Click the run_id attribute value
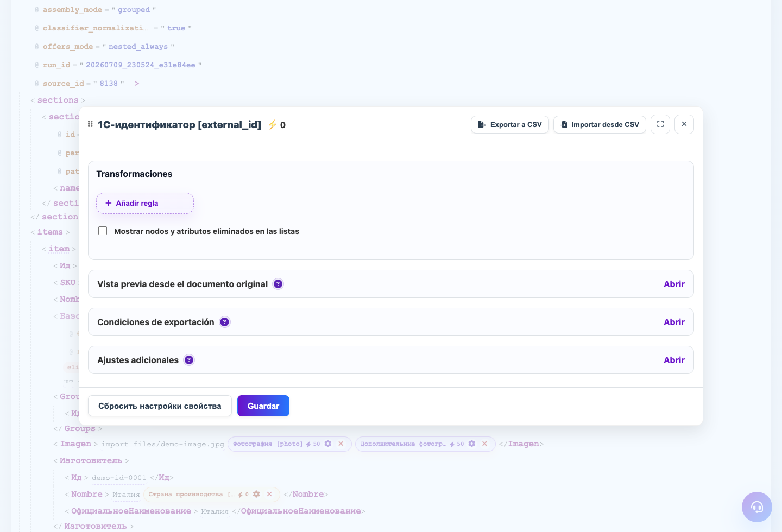Screen dimensions: 782x532 [x=141, y=65]
